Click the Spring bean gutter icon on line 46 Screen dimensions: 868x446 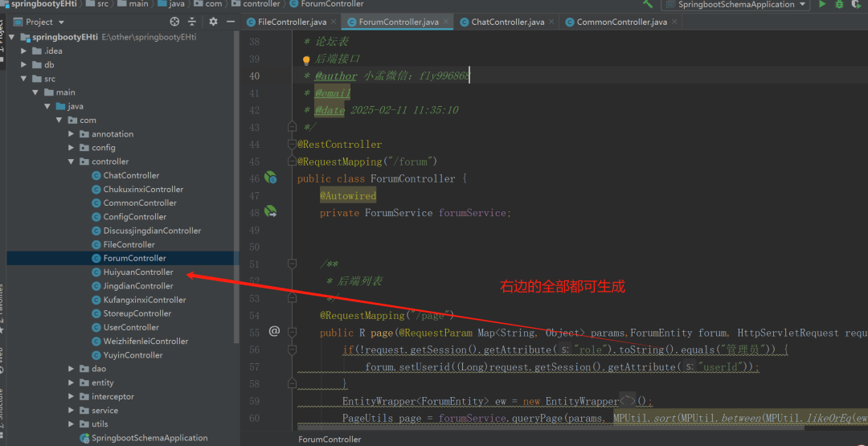click(x=270, y=178)
